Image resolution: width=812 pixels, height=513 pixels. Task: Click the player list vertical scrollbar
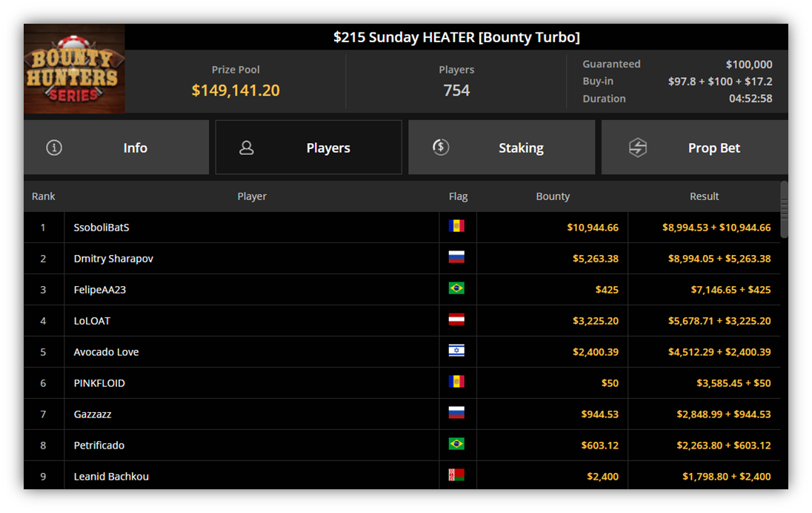pyautogui.click(x=784, y=210)
